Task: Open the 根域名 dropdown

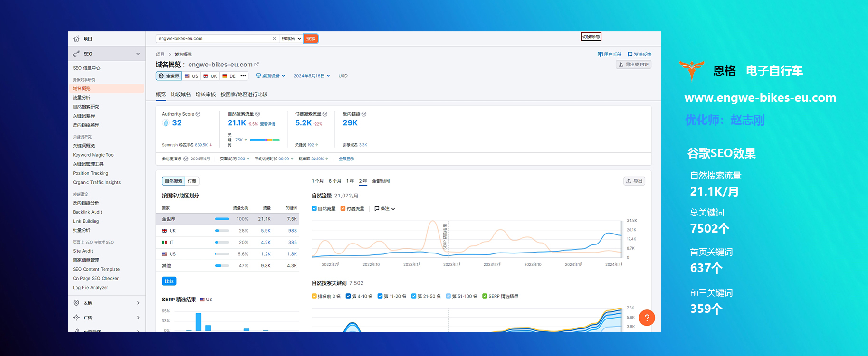Action: 291,39
